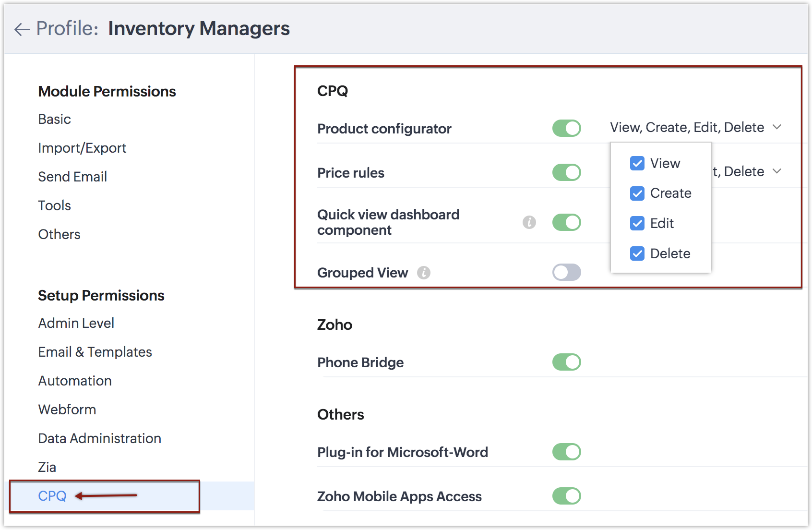This screenshot has height=530, width=812.
Task: Toggle the Product configurator switch
Action: tap(566, 128)
